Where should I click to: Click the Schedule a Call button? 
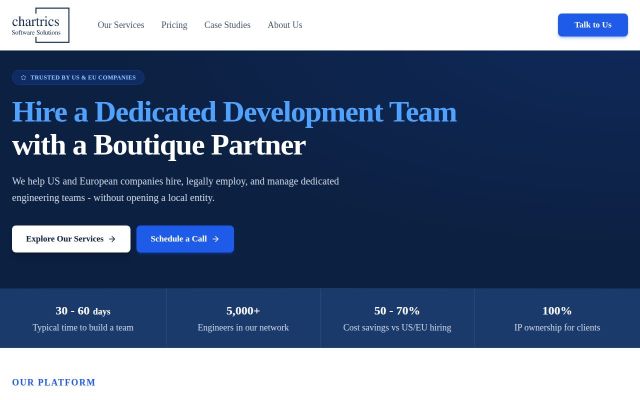coord(185,239)
